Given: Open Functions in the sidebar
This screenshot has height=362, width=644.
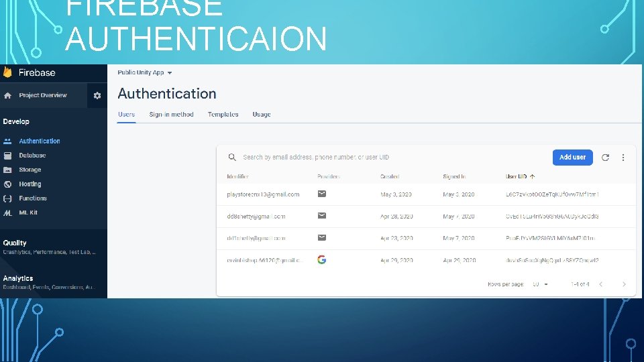Looking at the screenshot, I should click(33, 198).
